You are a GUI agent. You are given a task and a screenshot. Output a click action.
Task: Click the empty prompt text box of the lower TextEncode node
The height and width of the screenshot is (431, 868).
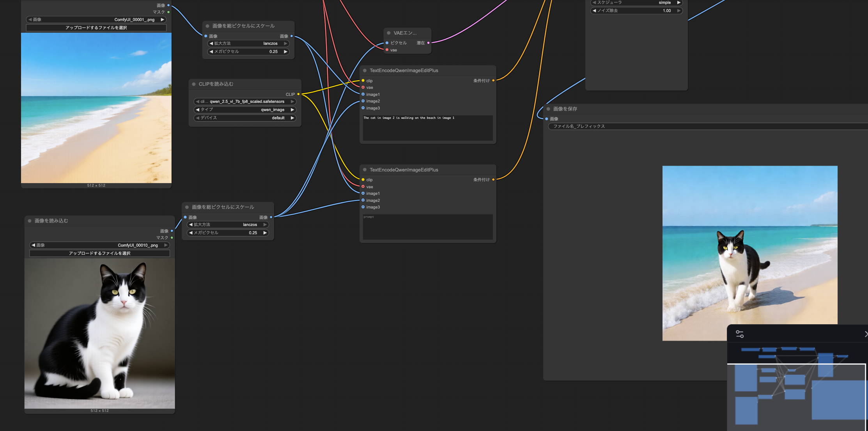[x=427, y=227]
